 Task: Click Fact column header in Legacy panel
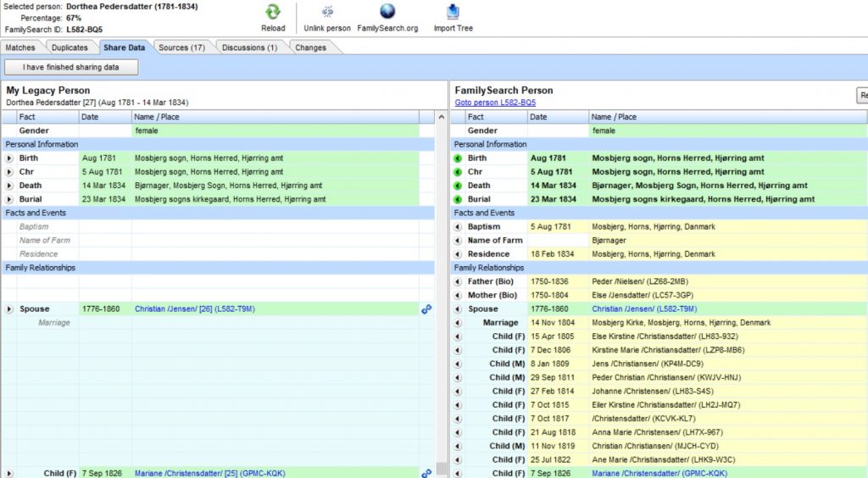click(47, 117)
